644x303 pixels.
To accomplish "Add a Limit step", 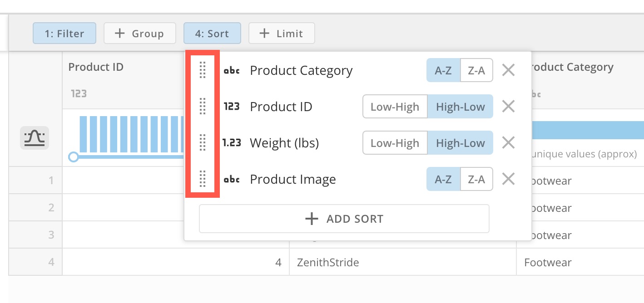I will pyautogui.click(x=282, y=34).
